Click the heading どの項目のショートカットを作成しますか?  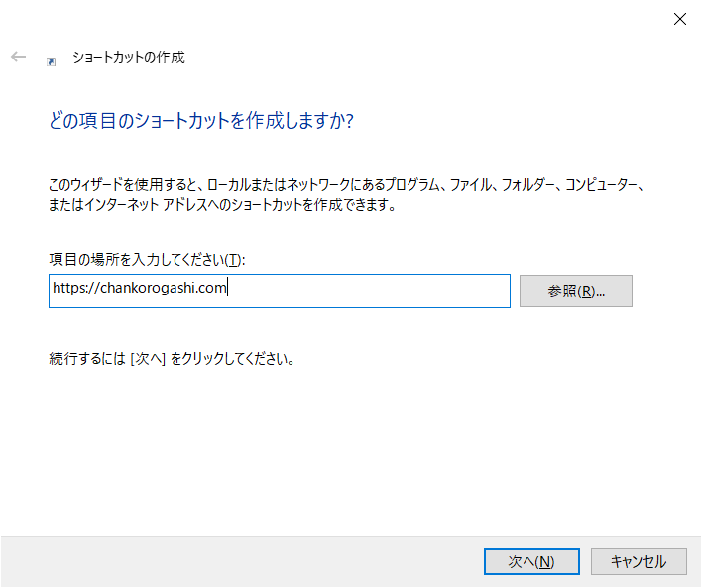201,120
